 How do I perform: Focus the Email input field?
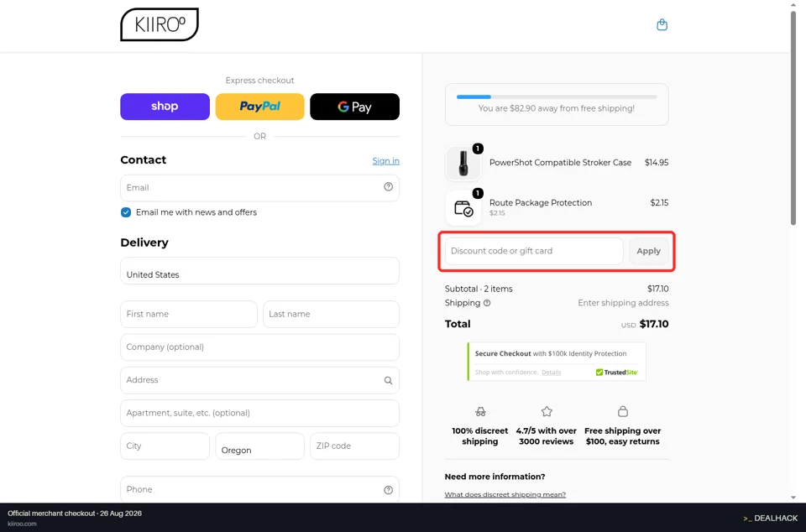click(x=259, y=187)
